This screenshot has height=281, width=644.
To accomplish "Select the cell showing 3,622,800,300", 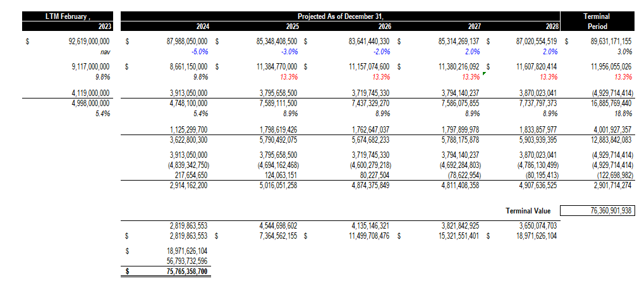I will click(x=188, y=140).
